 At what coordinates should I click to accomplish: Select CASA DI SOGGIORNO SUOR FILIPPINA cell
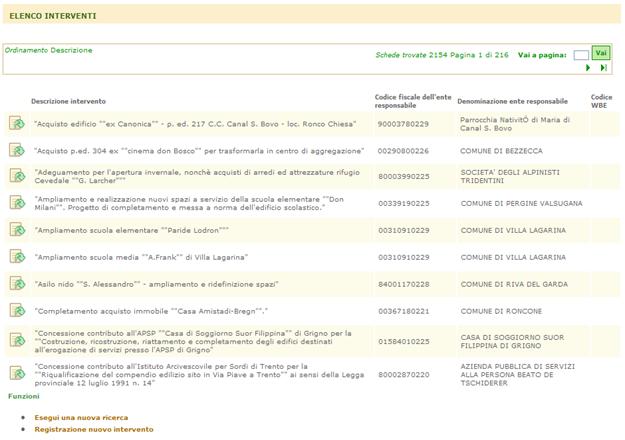[x=512, y=342]
